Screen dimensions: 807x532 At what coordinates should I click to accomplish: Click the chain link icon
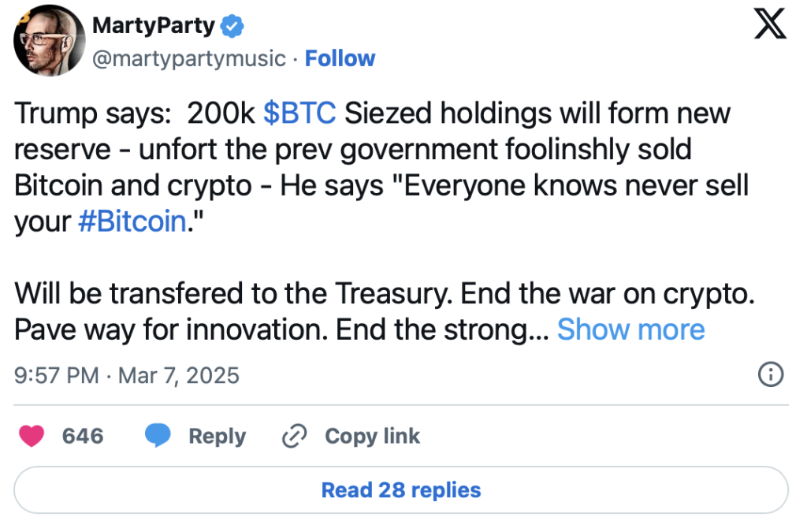[294, 436]
